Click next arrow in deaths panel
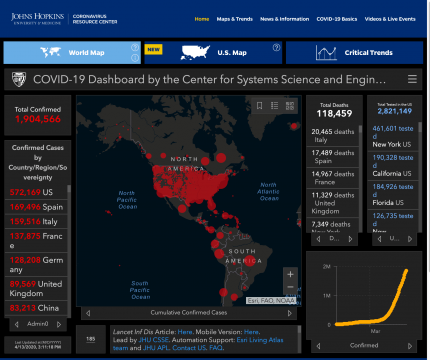The width and height of the screenshot is (430, 360). coord(350,239)
